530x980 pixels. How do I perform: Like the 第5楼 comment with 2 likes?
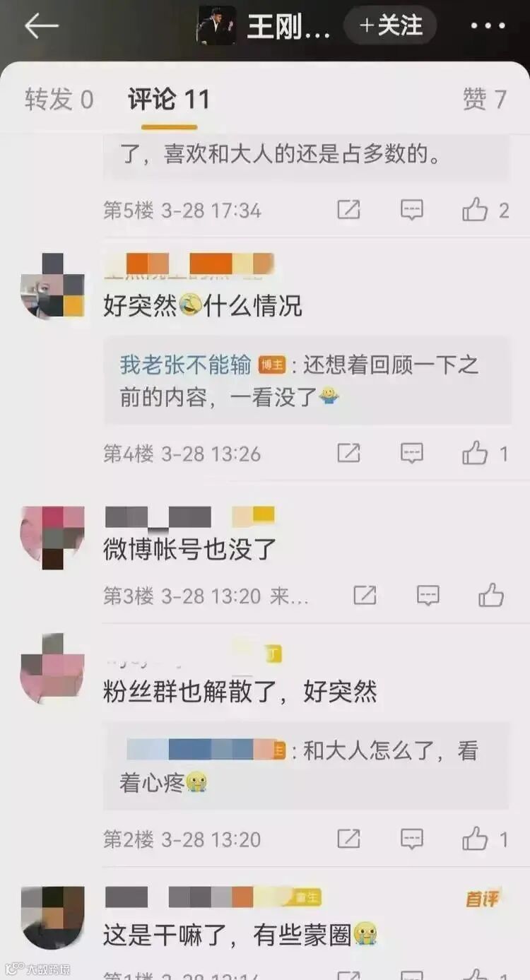[485, 210]
